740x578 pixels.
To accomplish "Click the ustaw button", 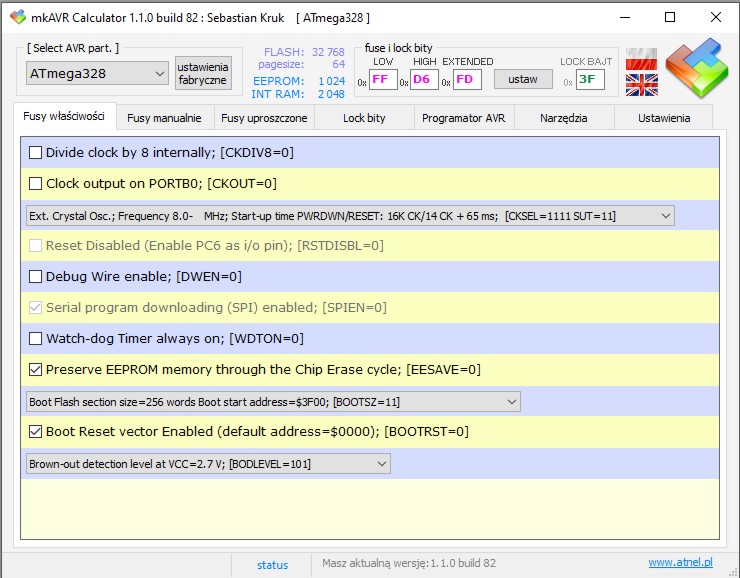I will pyautogui.click(x=522, y=79).
